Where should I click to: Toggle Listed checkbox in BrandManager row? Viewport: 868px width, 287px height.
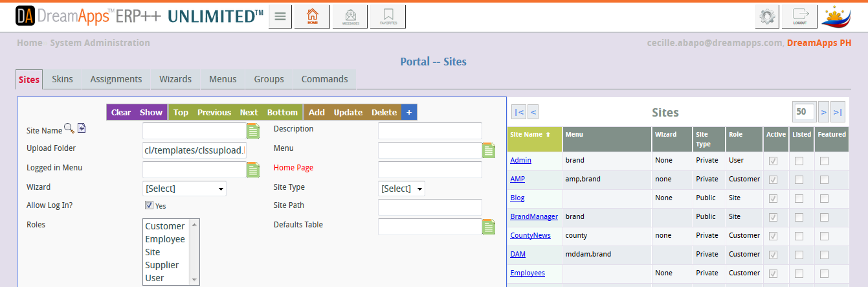click(799, 216)
